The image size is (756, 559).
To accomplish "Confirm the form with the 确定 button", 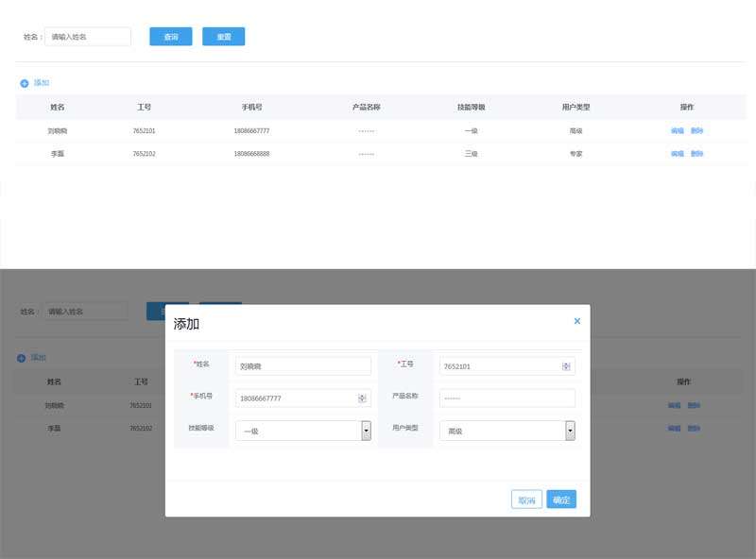I will [x=560, y=500].
